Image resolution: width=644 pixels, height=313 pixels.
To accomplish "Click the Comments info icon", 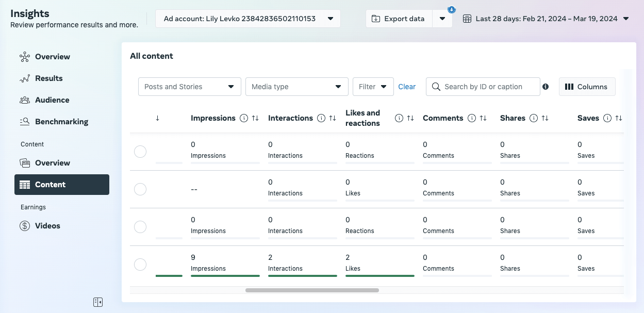I will point(472,118).
